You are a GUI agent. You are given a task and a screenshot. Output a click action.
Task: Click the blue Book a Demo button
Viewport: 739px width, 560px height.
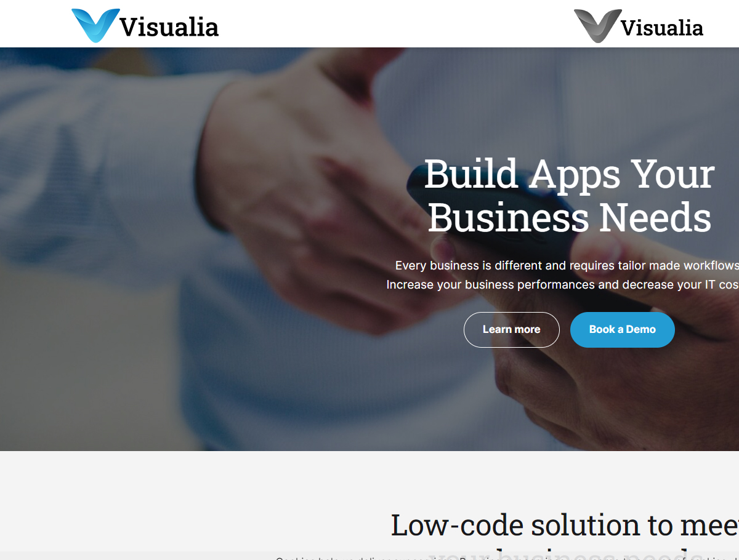pos(622,330)
